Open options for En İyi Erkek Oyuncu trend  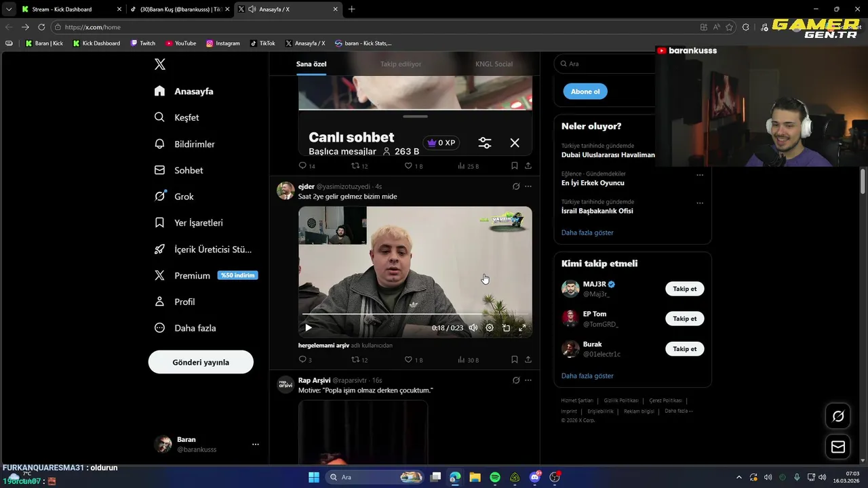point(700,175)
